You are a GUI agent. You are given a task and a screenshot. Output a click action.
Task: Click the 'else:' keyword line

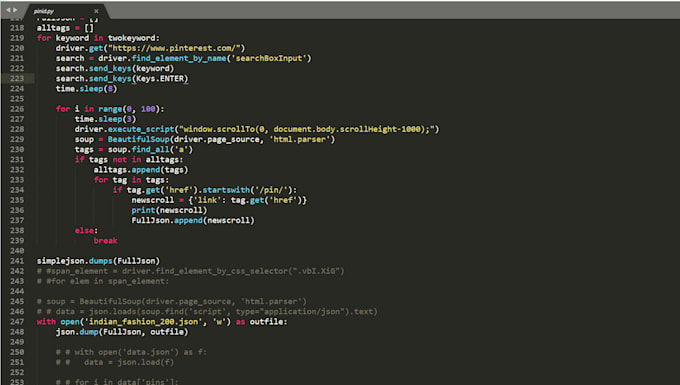coord(86,231)
